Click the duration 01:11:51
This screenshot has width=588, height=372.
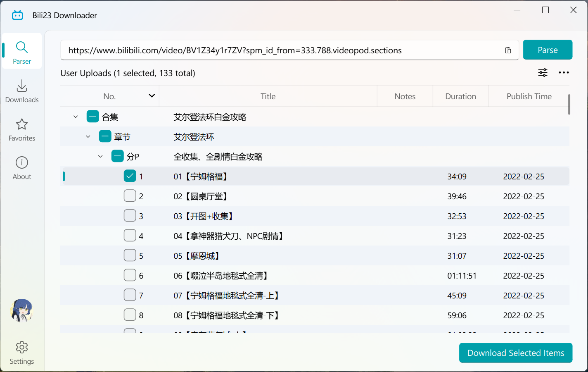pos(462,276)
